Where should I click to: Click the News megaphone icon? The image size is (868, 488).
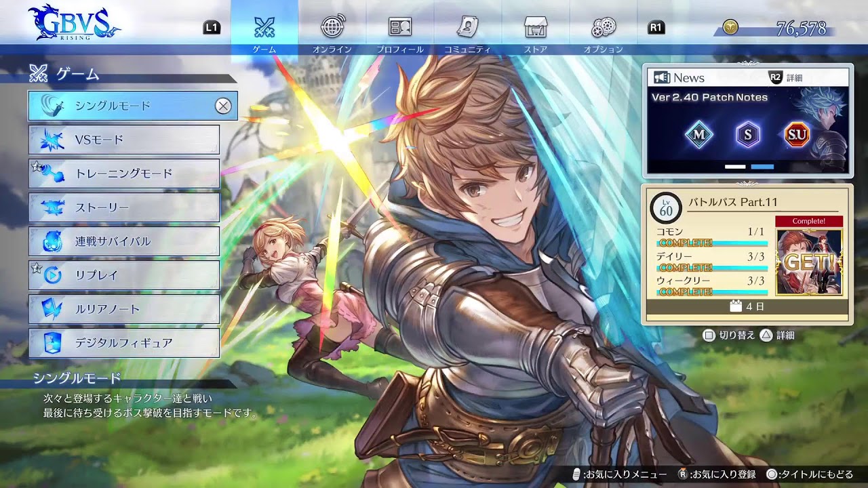661,78
